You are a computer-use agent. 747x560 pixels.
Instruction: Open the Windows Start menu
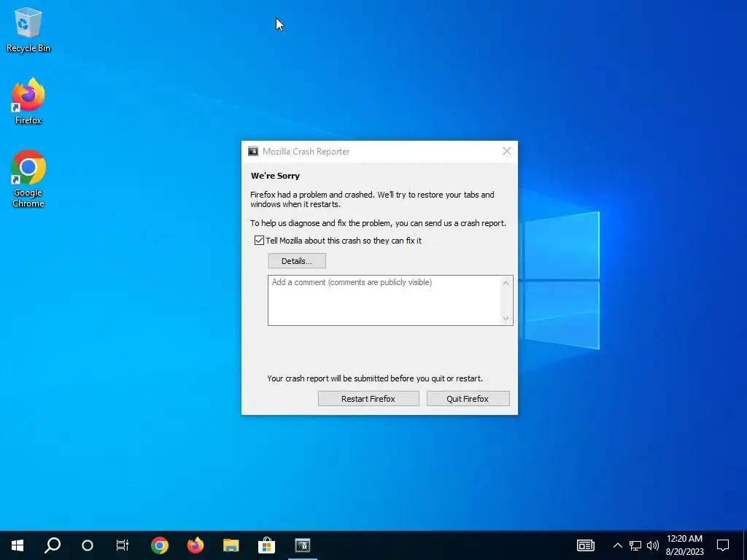pos(18,545)
